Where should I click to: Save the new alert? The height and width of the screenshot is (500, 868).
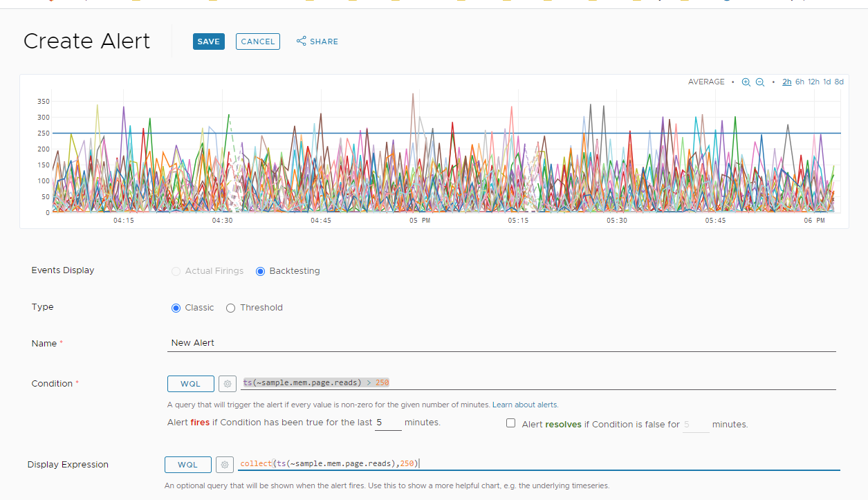click(x=208, y=41)
